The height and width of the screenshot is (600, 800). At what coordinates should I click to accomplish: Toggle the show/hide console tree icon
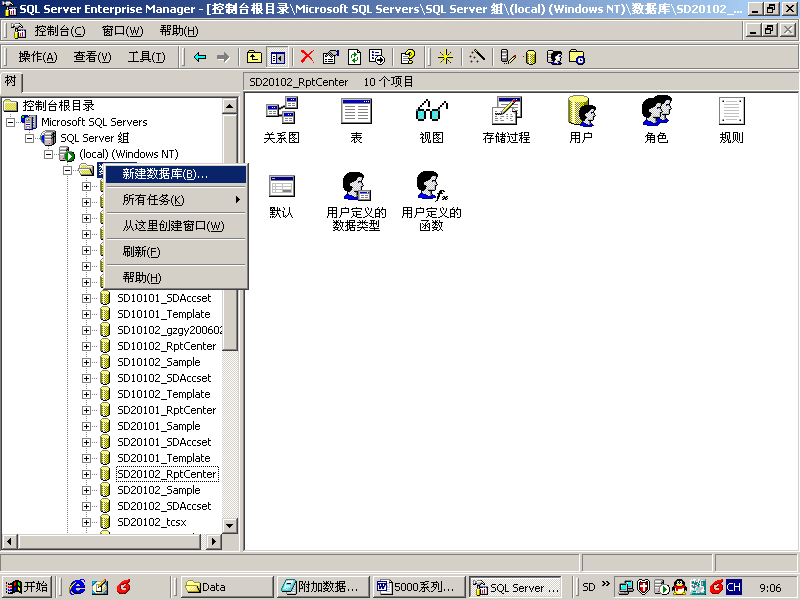[278, 57]
